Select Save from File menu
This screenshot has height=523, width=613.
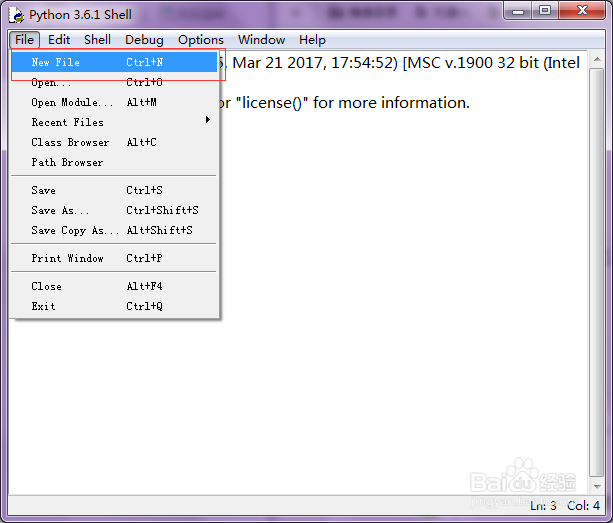(114, 190)
